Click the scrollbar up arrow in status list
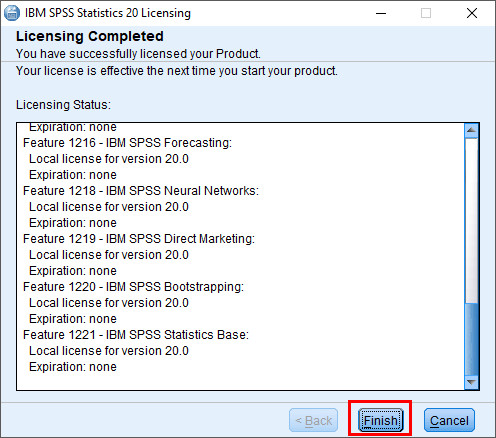 [471, 131]
